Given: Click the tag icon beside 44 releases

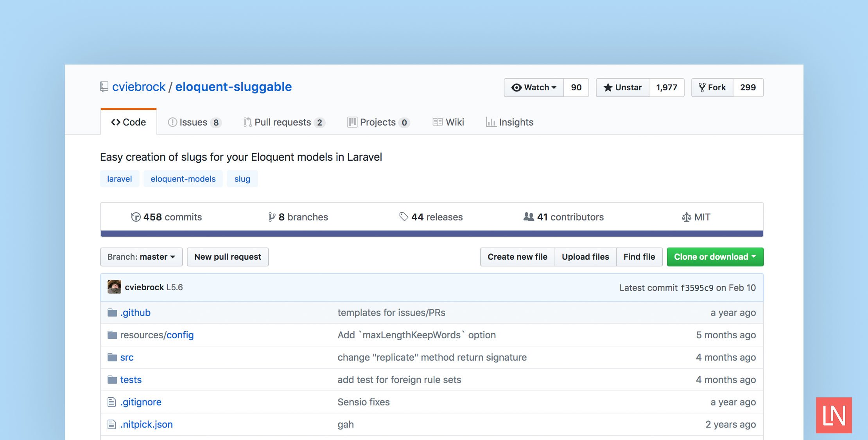Looking at the screenshot, I should [x=404, y=217].
